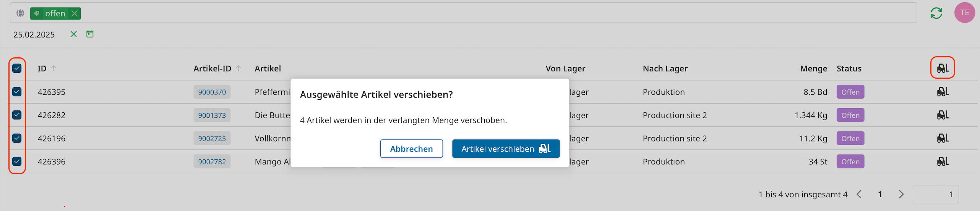Sort by the Artikel-ID column arrow

click(239, 68)
